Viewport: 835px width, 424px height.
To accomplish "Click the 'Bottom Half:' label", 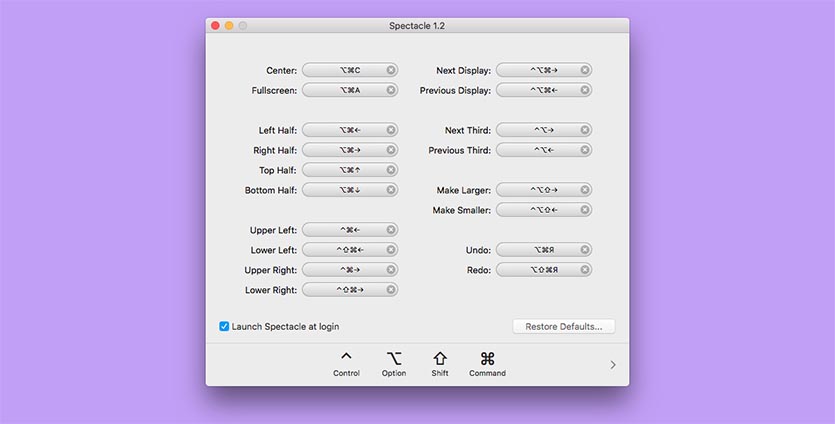I will tap(271, 190).
